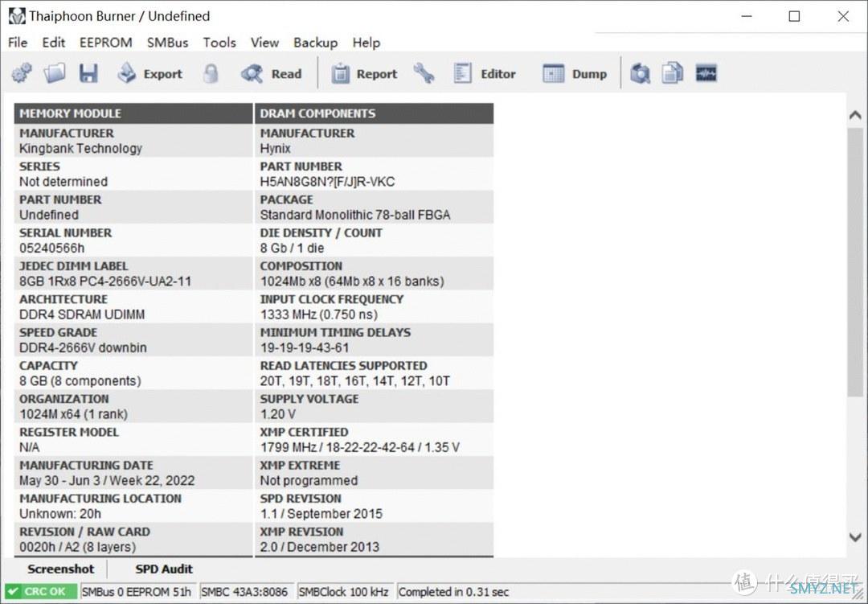Select the 1024Mb x8 composition value
Viewport: 868px width, 604px height.
[352, 281]
